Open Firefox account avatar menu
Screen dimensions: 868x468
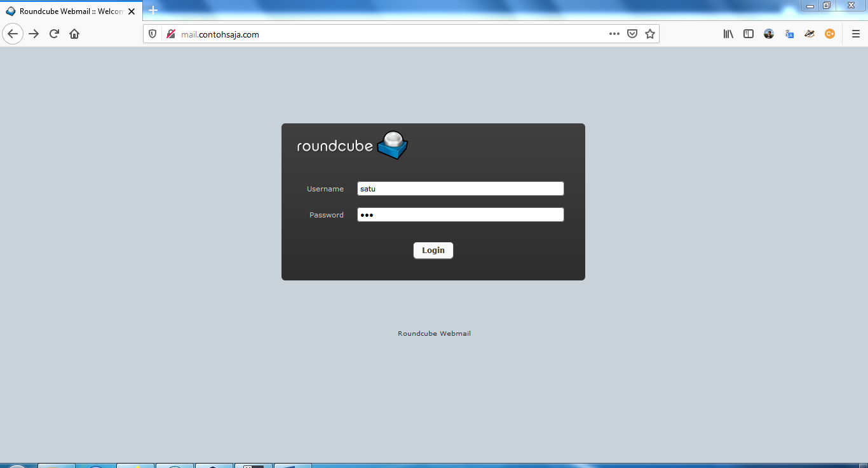tap(769, 34)
